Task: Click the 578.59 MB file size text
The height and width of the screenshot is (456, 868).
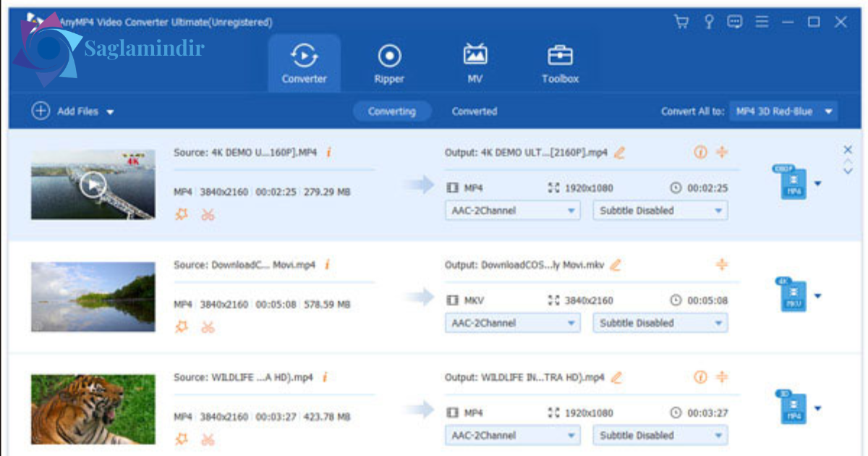Action: point(327,305)
